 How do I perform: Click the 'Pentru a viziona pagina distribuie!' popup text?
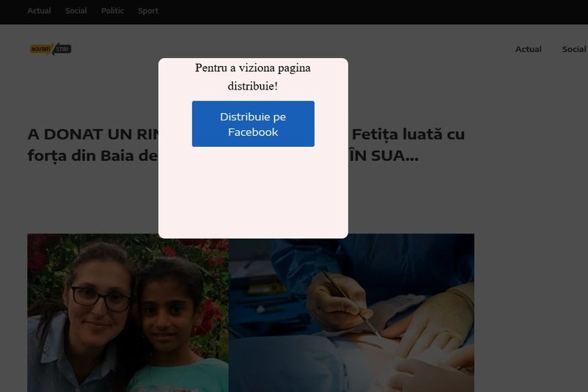tap(253, 77)
